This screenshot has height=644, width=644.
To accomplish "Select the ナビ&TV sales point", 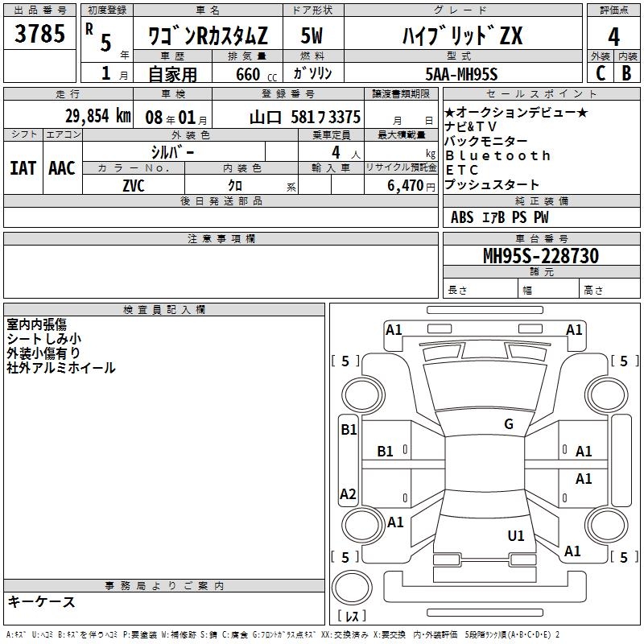I will 471,126.
